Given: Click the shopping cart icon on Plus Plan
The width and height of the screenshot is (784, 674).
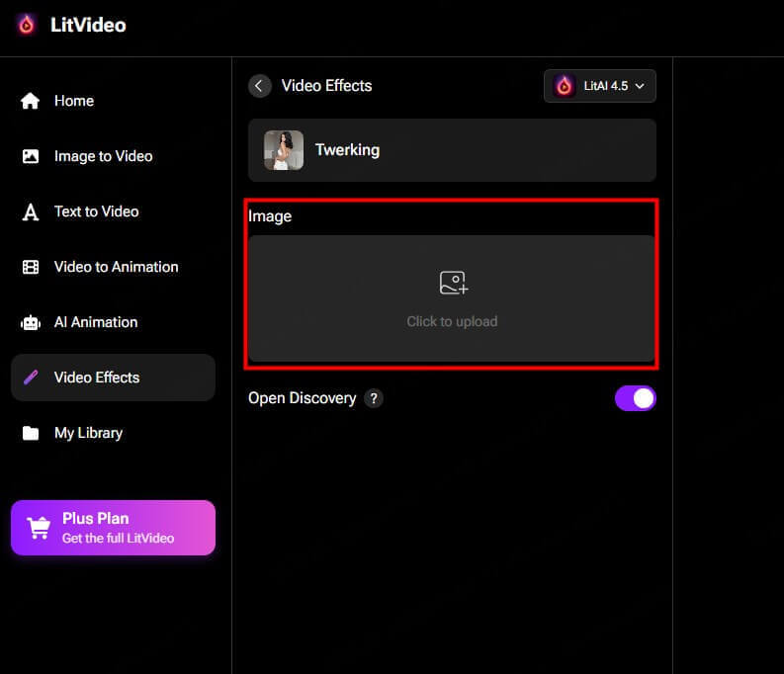Looking at the screenshot, I should [x=39, y=528].
